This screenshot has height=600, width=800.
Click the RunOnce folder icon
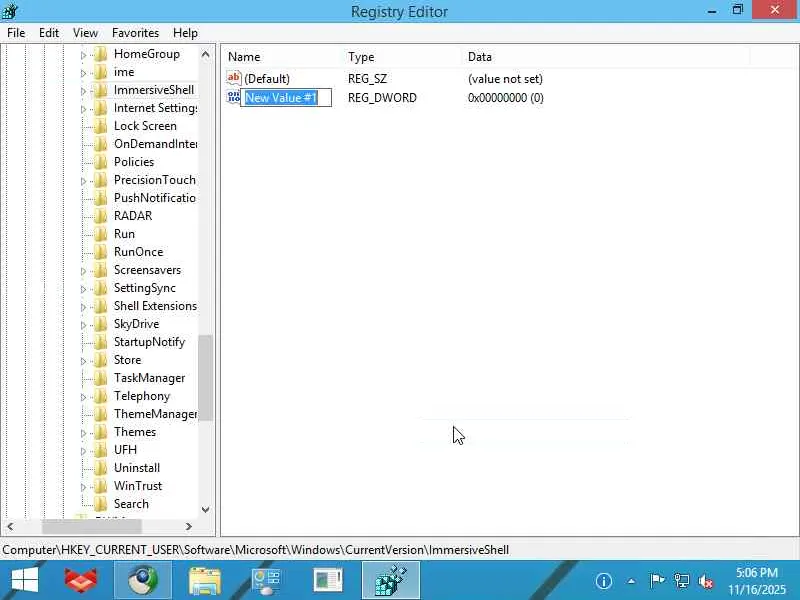(101, 252)
